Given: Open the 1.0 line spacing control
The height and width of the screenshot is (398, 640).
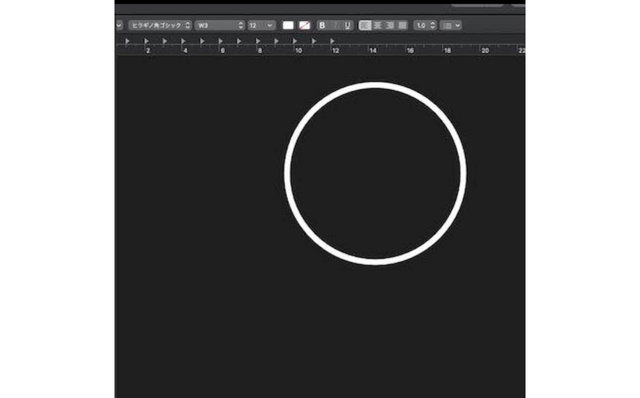Looking at the screenshot, I should [425, 25].
